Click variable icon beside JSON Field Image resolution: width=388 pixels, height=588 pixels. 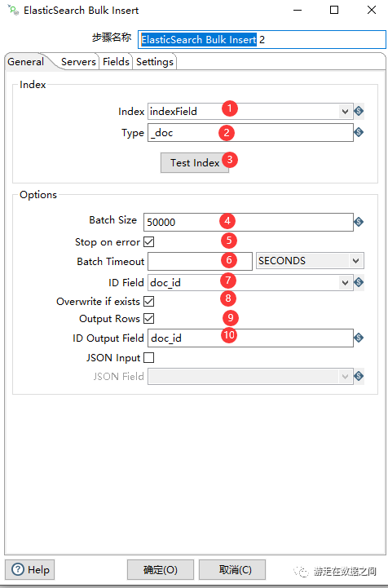[359, 376]
